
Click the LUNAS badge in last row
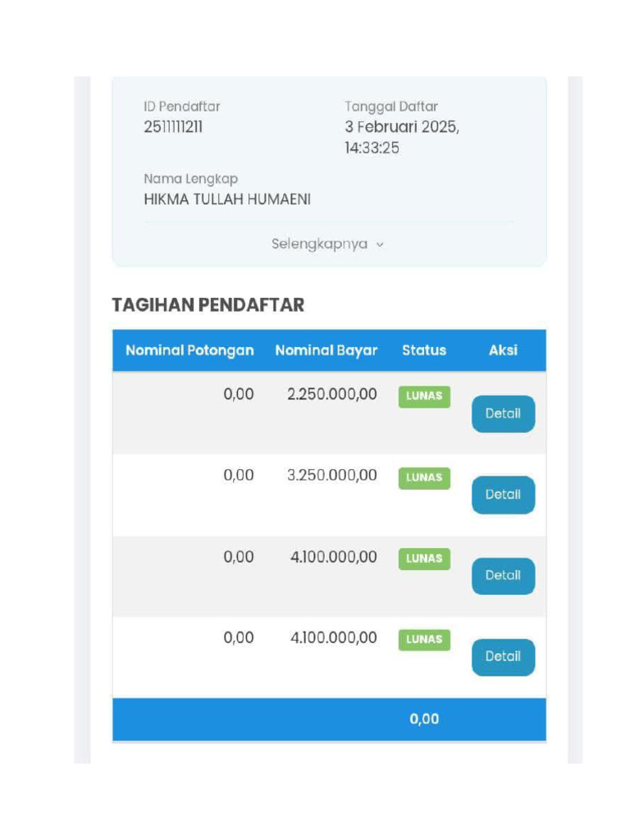click(424, 640)
